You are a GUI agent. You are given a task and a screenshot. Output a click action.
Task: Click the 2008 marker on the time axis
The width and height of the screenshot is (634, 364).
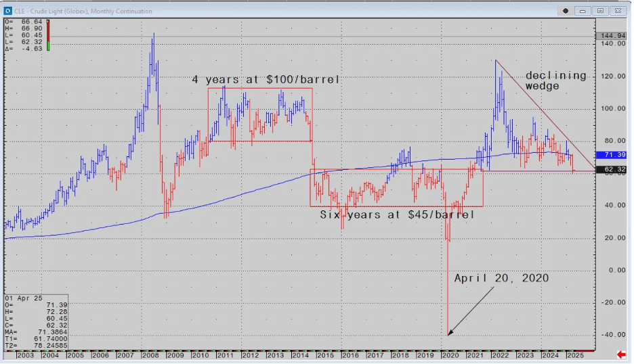[150, 355]
